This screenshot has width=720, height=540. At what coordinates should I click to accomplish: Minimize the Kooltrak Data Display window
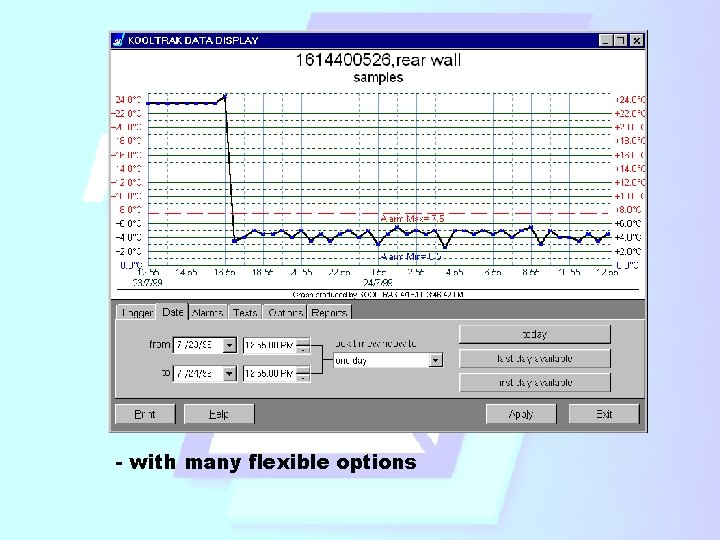[x=606, y=40]
